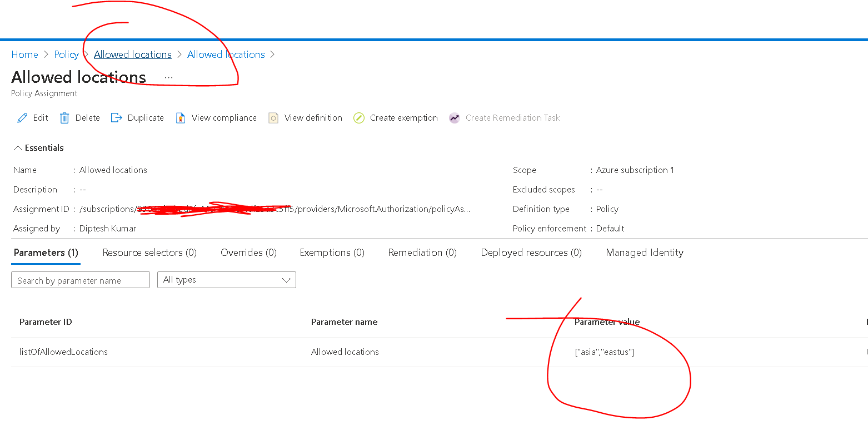Viewport: 868px width, 425px height.
Task: Open the first Allowed locations breadcrumb link
Action: [132, 54]
